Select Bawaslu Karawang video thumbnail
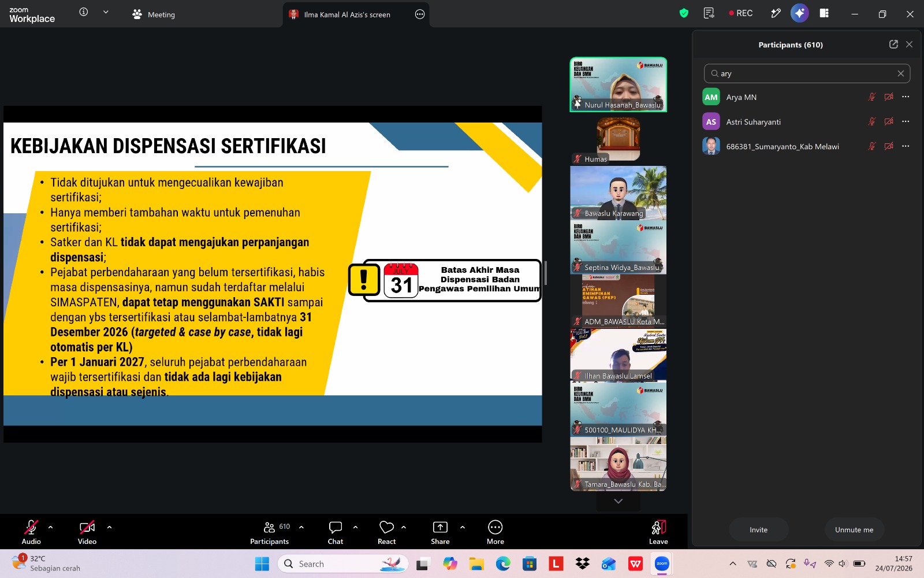924x578 pixels. (619, 193)
